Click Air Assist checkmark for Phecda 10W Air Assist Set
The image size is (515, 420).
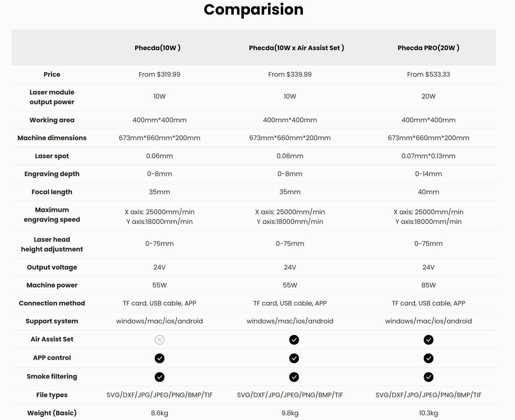coord(294,340)
